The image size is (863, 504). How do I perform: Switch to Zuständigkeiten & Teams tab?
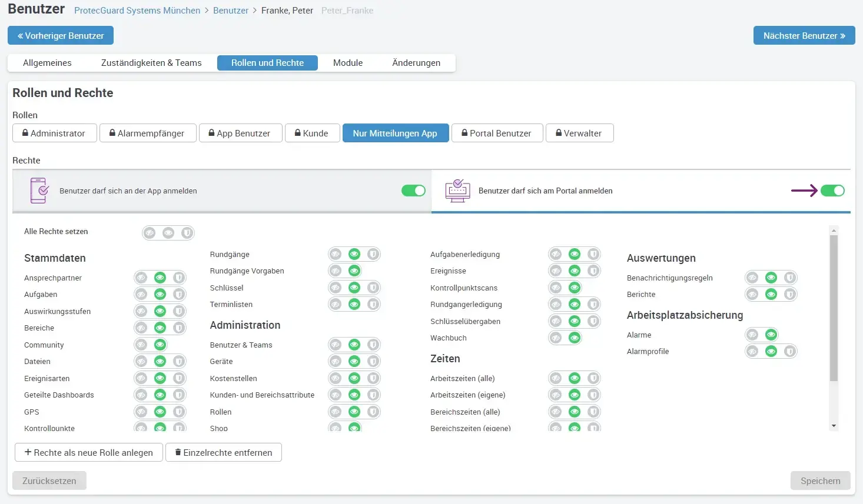point(151,63)
